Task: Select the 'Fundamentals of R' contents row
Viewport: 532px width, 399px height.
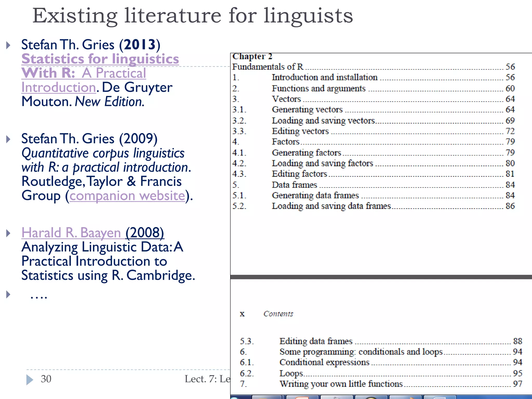Action: pyautogui.click(x=373, y=67)
